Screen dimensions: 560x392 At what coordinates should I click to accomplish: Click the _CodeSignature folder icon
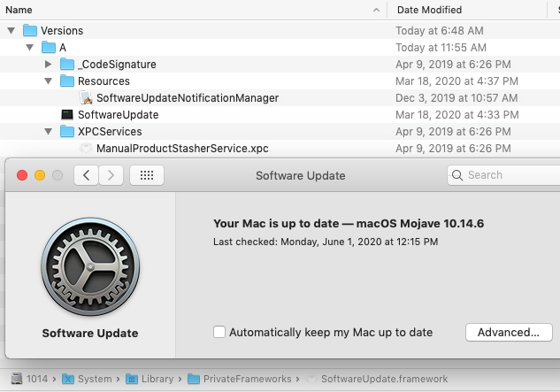pyautogui.click(x=66, y=64)
